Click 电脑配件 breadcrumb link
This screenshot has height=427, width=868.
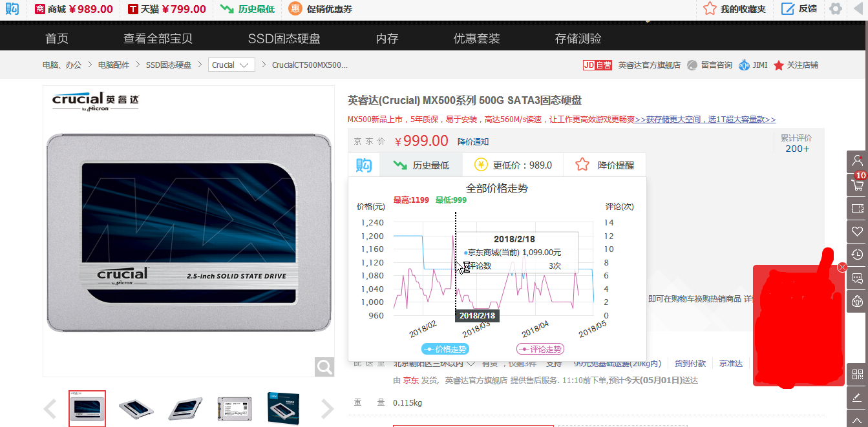pos(114,65)
